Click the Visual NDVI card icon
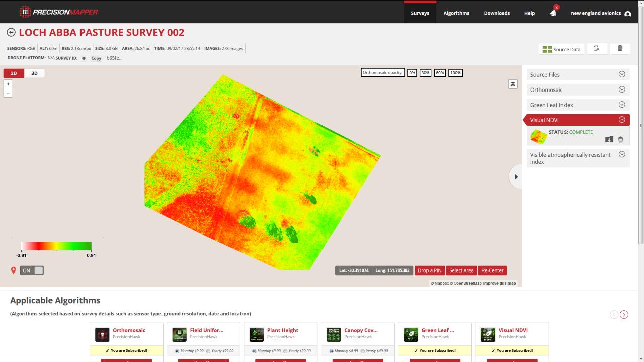The width and height of the screenshot is (644, 362). coord(488,335)
